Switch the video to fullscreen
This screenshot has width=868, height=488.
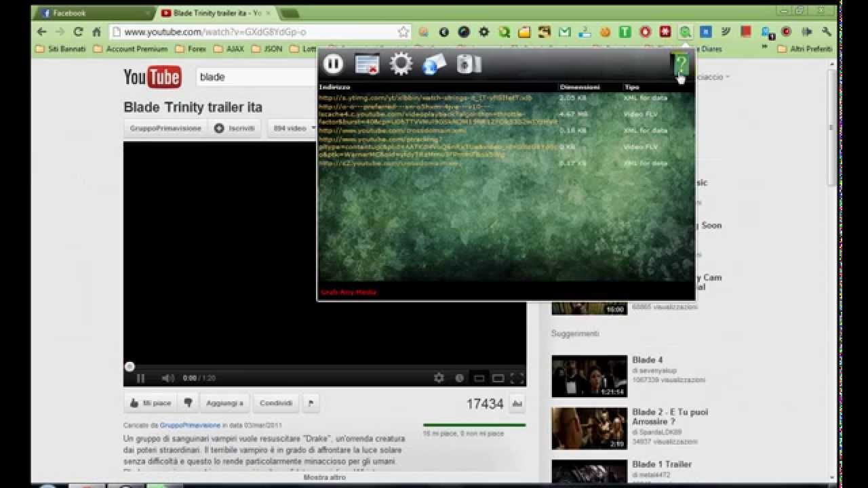(517, 378)
